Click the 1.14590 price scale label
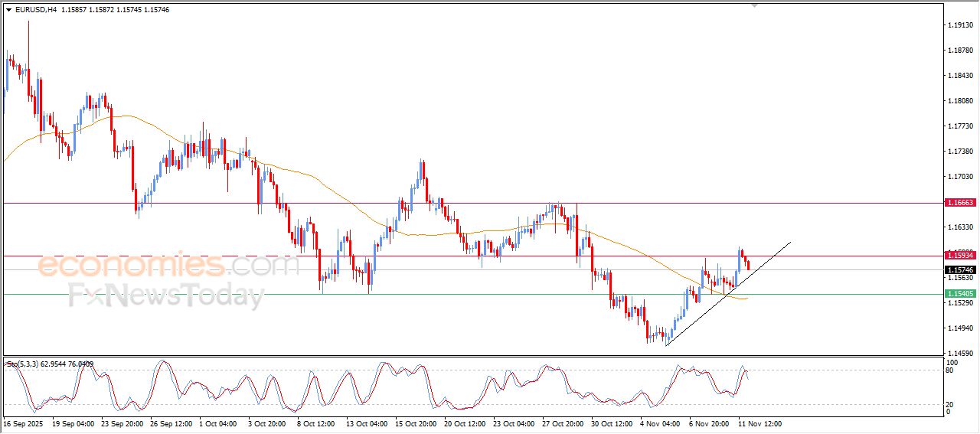The width and height of the screenshot is (980, 434). [960, 353]
